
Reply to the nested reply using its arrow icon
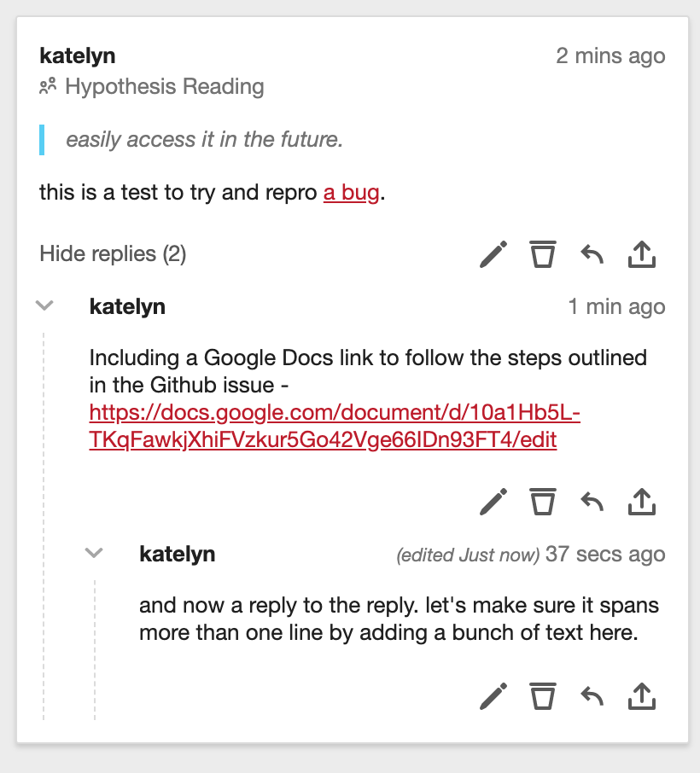click(592, 695)
